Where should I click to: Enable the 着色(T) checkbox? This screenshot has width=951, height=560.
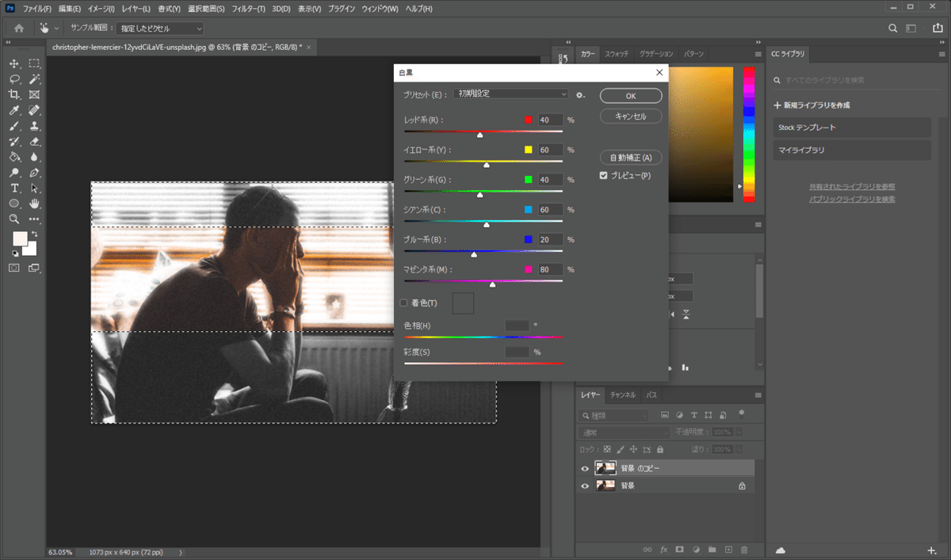[x=403, y=303]
